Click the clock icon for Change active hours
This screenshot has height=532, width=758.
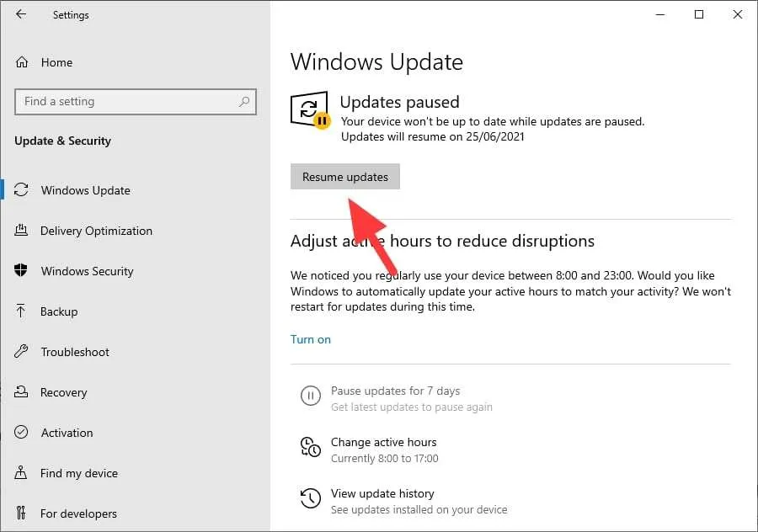coord(310,447)
